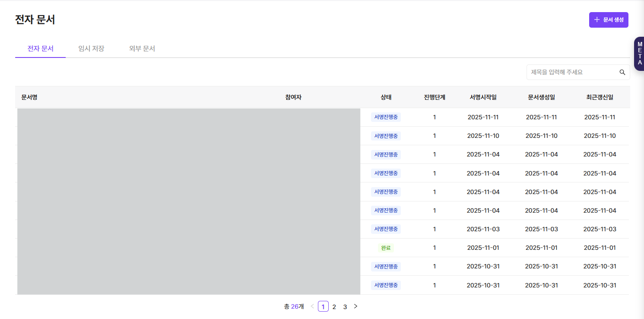644x319 pixels.
Task: Click 서명진행중 badge in the 2025-11-10 row
Action: tap(386, 136)
